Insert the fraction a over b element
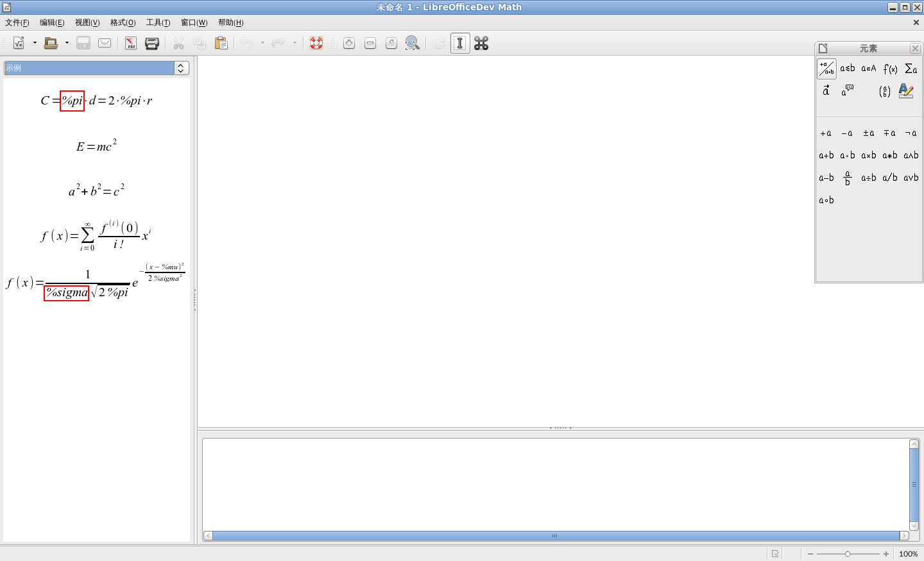Image resolution: width=924 pixels, height=561 pixels. pos(848,178)
